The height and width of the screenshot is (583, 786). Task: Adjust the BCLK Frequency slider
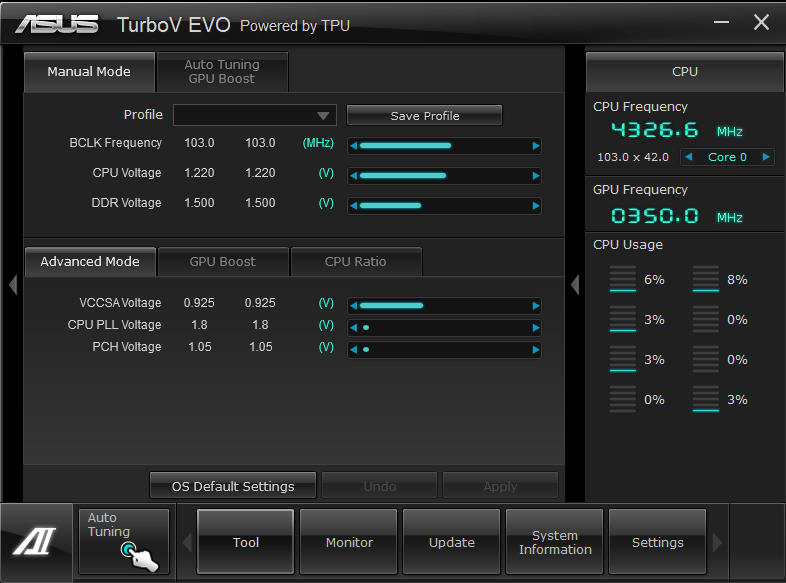445,146
